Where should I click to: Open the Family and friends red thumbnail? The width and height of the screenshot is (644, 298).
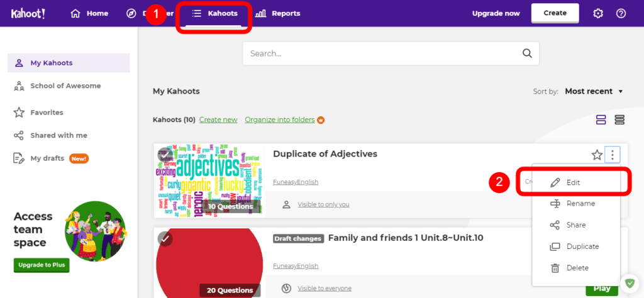pos(209,263)
